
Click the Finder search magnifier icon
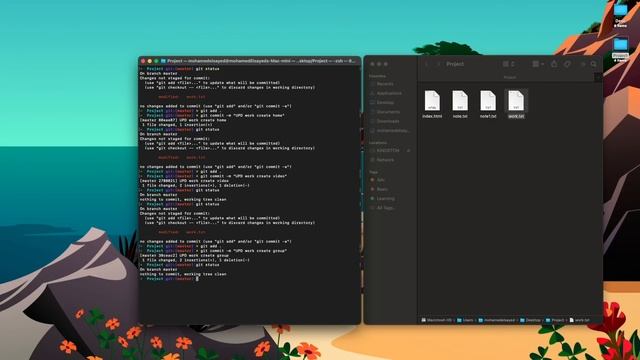[593, 64]
